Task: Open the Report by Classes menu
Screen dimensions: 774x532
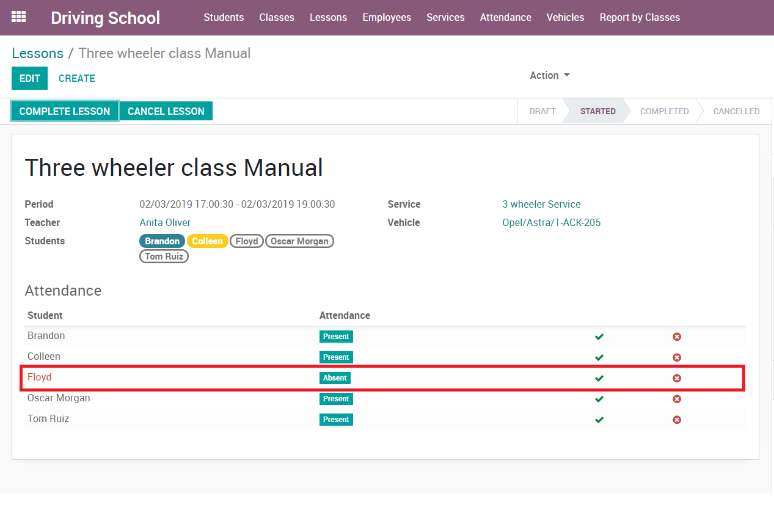Action: (x=640, y=17)
